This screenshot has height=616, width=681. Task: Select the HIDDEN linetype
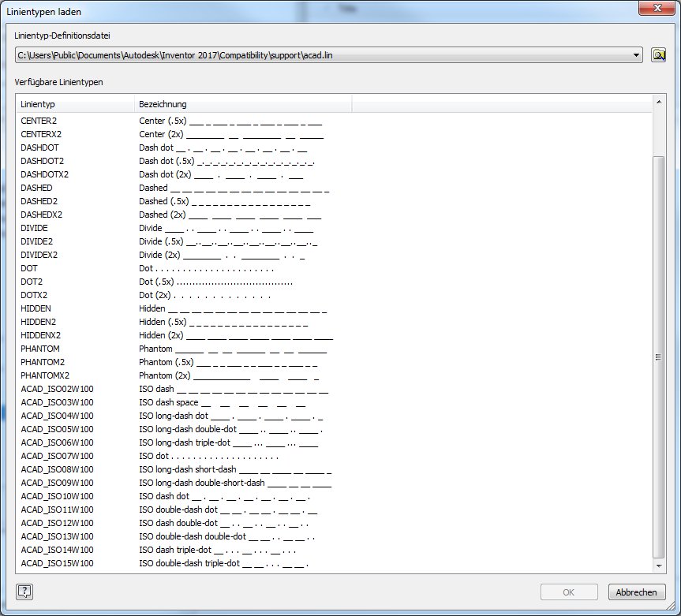tap(36, 308)
